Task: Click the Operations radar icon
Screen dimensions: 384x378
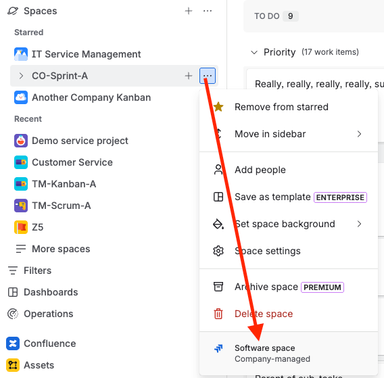Action: pos(13,314)
